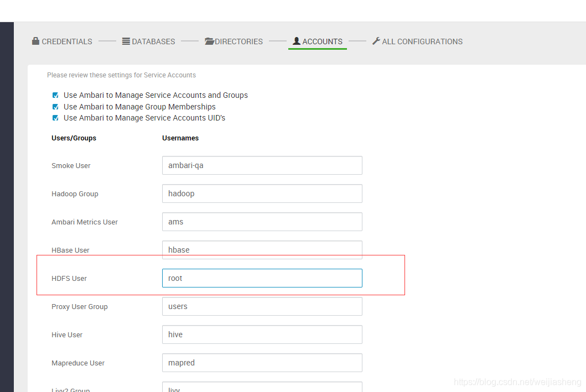Toggle Manage Group Memberships checkbox
The image size is (586, 392).
pyautogui.click(x=55, y=107)
